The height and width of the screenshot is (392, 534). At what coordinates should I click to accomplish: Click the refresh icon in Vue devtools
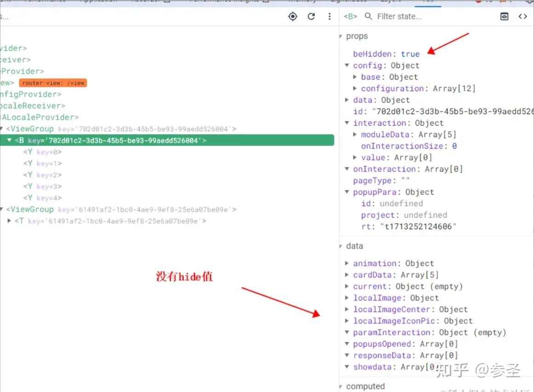click(311, 16)
